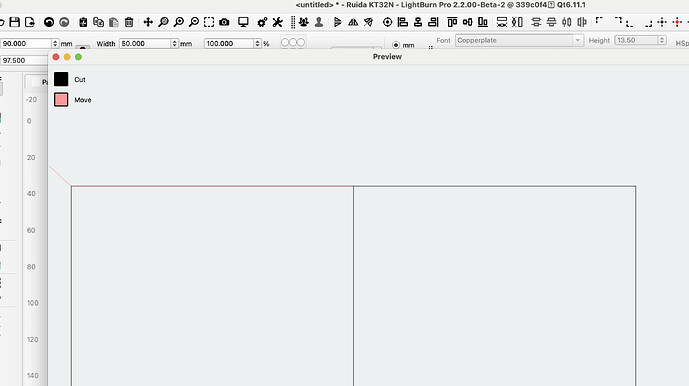This screenshot has height=386, width=689.
Task: Open Device settings wrench-screwdriver icon
Action: coord(277,22)
